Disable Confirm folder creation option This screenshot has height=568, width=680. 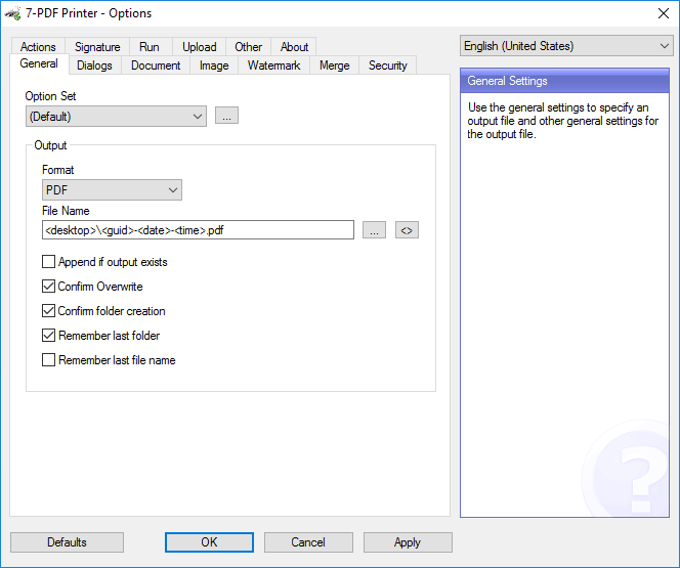49,311
